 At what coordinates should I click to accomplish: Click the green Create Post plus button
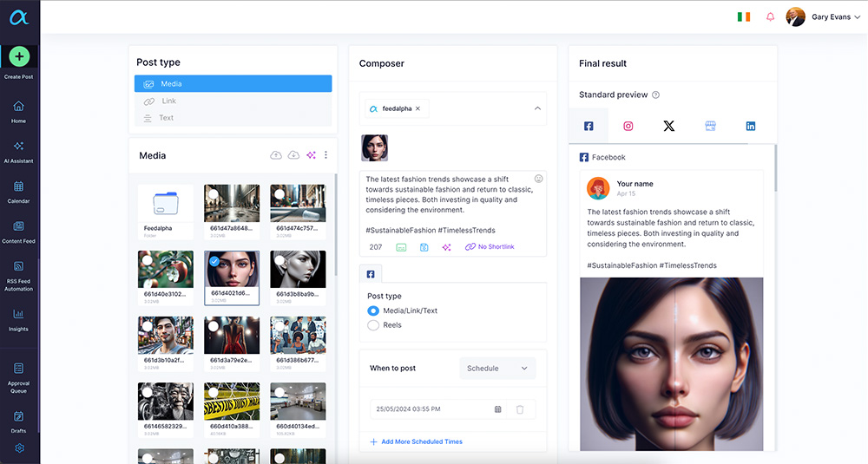click(x=19, y=56)
